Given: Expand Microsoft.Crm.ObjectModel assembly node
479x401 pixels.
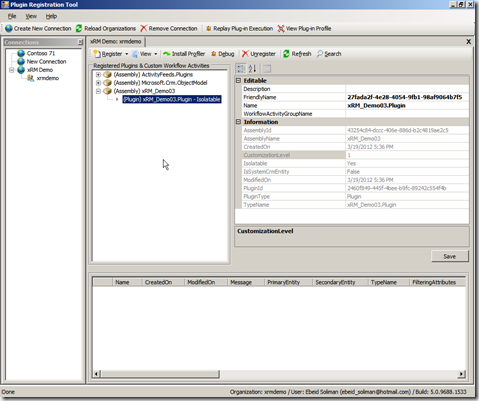Looking at the screenshot, I should coord(98,83).
